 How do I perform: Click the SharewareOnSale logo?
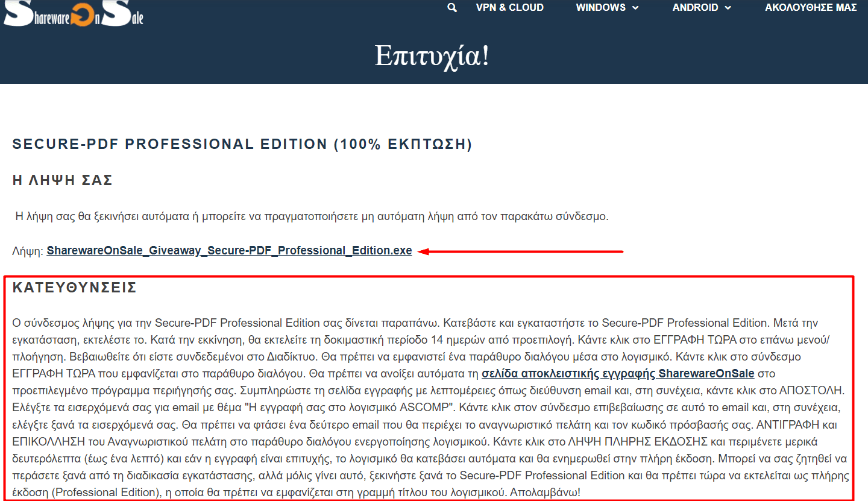(74, 13)
